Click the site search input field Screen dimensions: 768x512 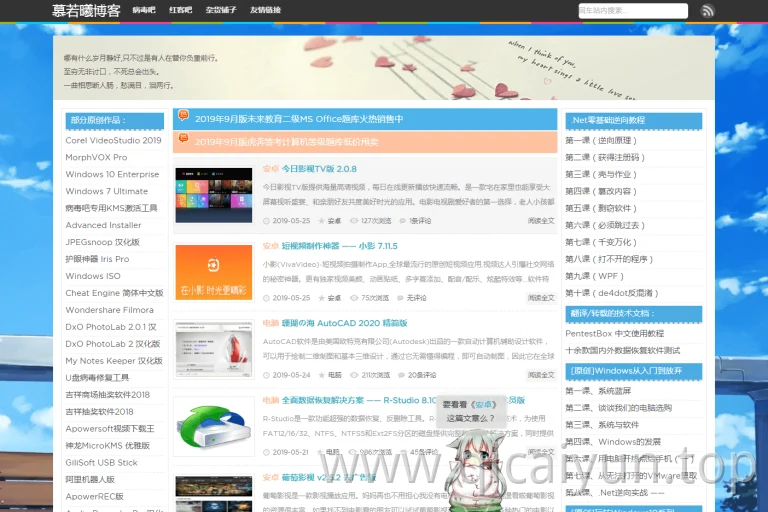pyautogui.click(x=633, y=10)
